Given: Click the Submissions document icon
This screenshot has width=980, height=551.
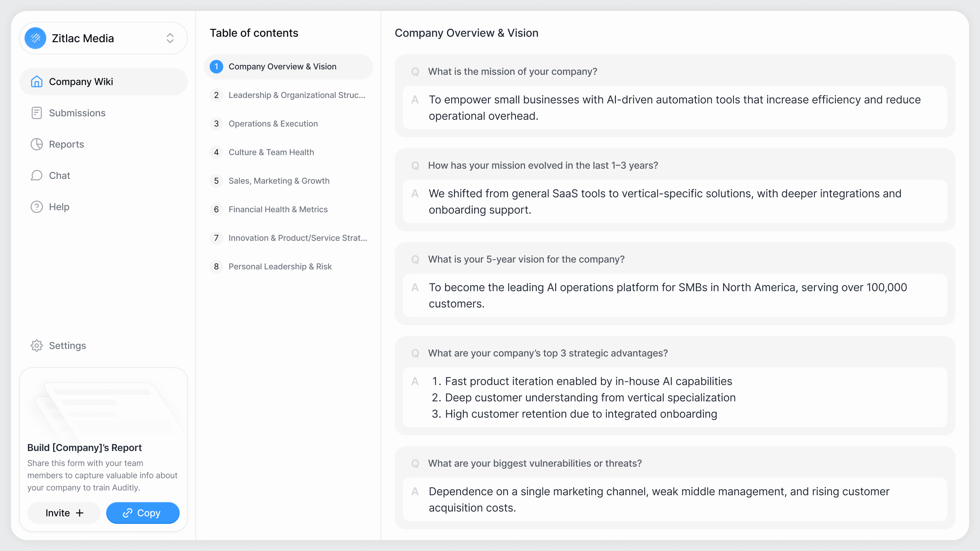Looking at the screenshot, I should [36, 113].
